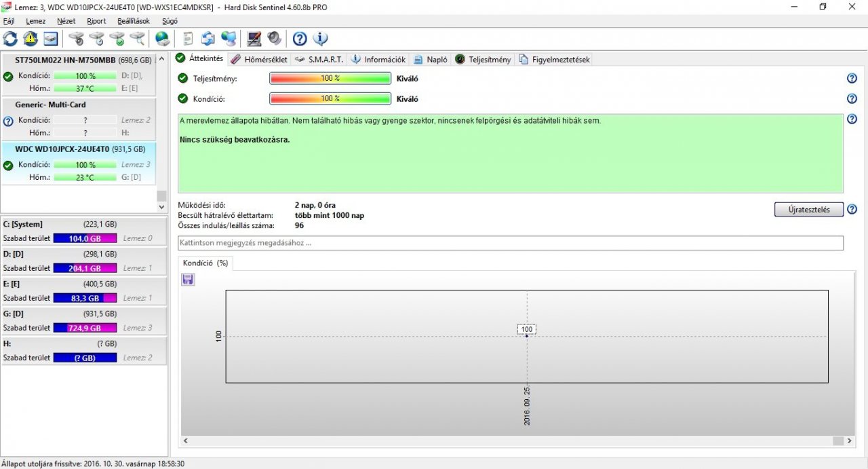Click the blue arrows send report icon

coord(208,39)
